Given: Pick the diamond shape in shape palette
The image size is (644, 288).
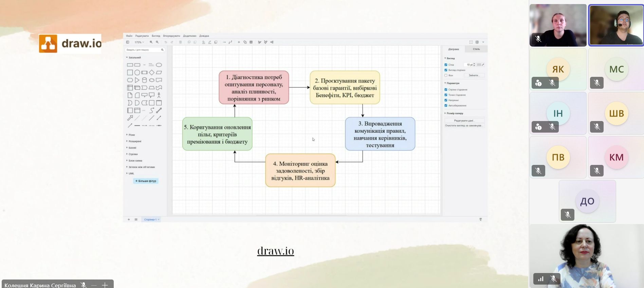Looking at the screenshot, I should click(x=152, y=72).
